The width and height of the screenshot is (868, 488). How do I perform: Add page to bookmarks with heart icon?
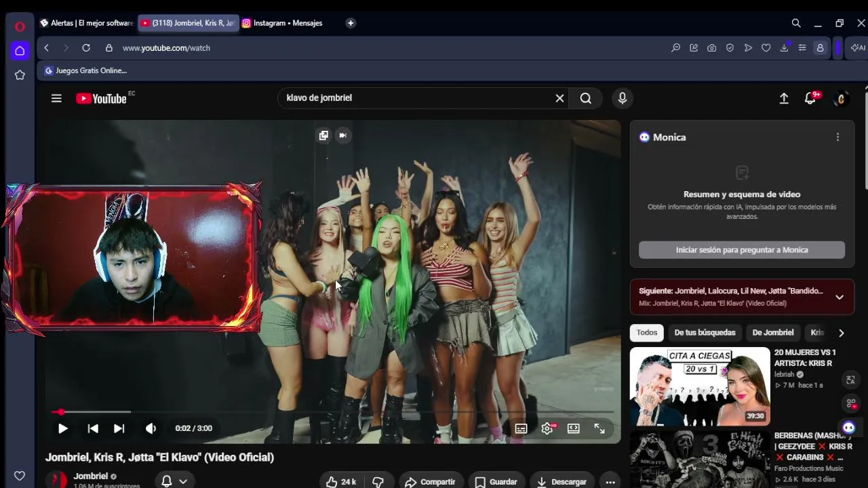(x=766, y=48)
